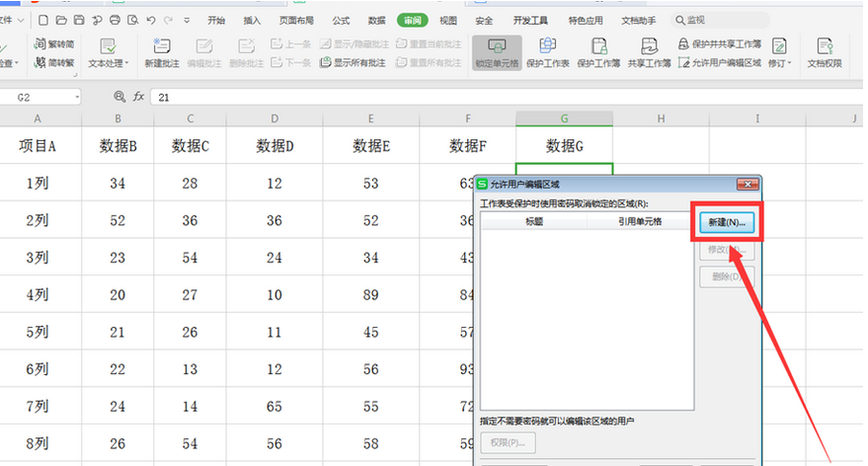
Task: Click the Save icon in quick access toolbar
Action: pyautogui.click(x=79, y=21)
